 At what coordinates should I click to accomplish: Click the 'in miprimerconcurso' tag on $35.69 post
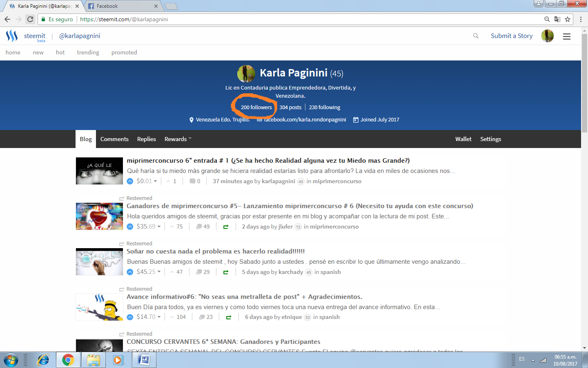pyautogui.click(x=331, y=227)
